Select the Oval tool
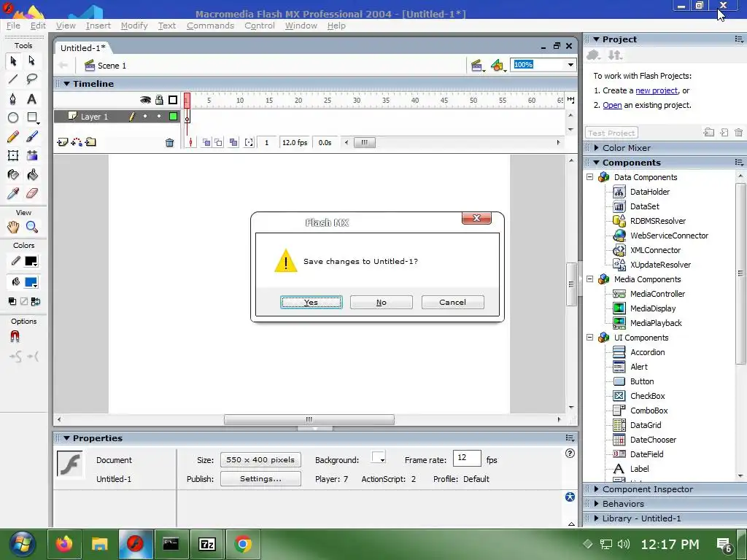The height and width of the screenshot is (560, 747). pos(13,117)
